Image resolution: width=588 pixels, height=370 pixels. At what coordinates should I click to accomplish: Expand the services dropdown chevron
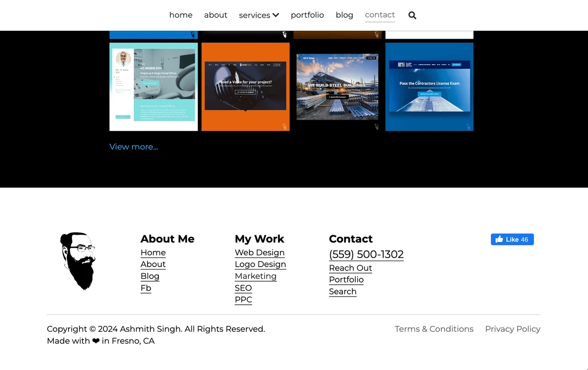[277, 15]
